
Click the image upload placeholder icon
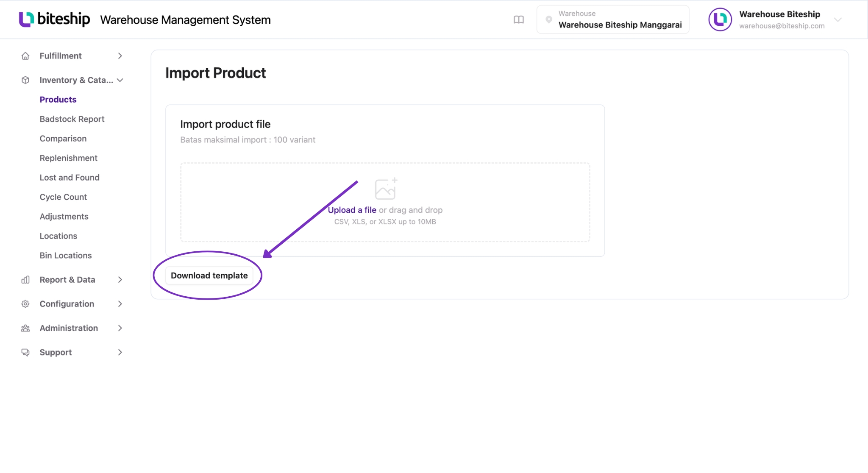tap(386, 189)
